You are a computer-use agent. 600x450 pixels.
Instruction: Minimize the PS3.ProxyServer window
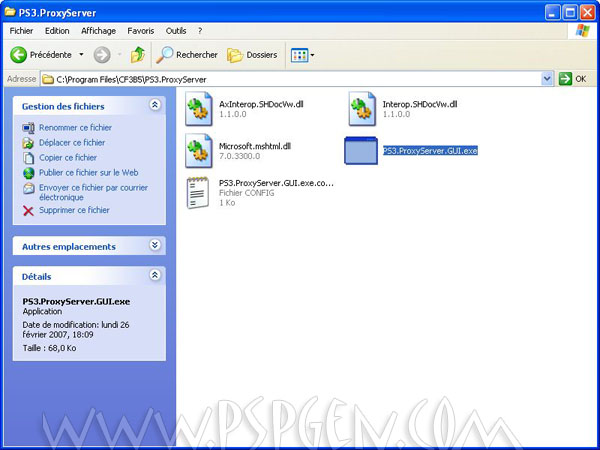pos(552,13)
